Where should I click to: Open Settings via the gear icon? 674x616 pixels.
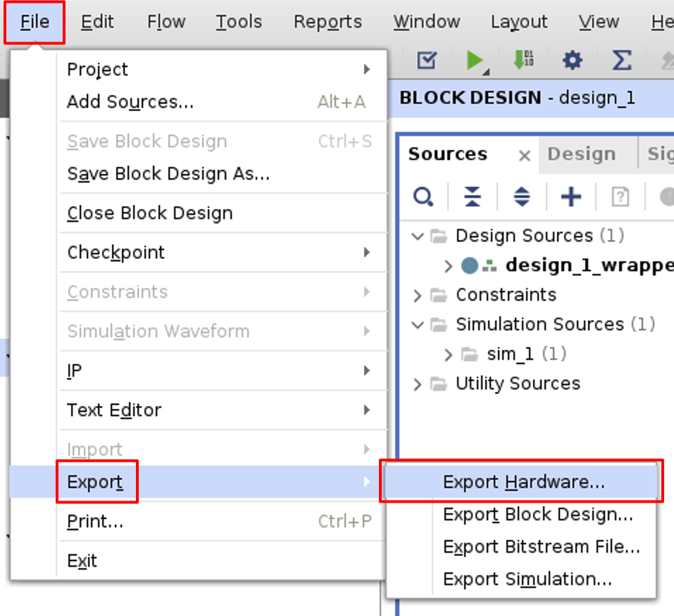tap(572, 61)
